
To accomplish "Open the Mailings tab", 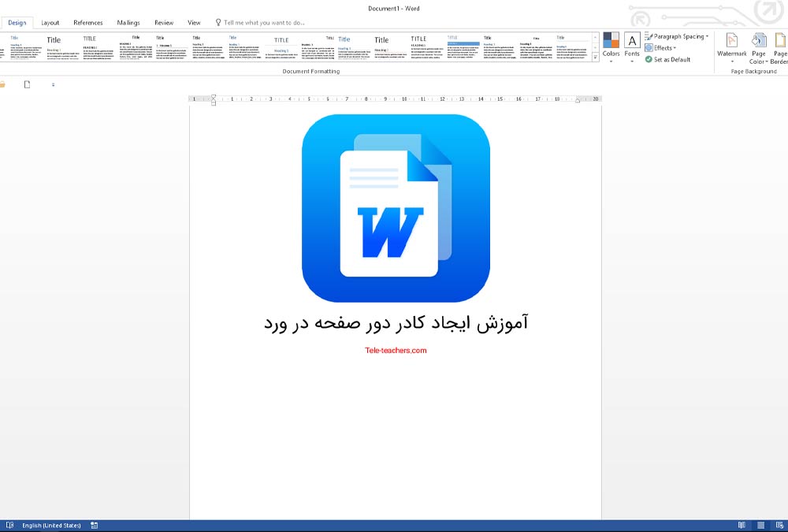I will pos(128,23).
